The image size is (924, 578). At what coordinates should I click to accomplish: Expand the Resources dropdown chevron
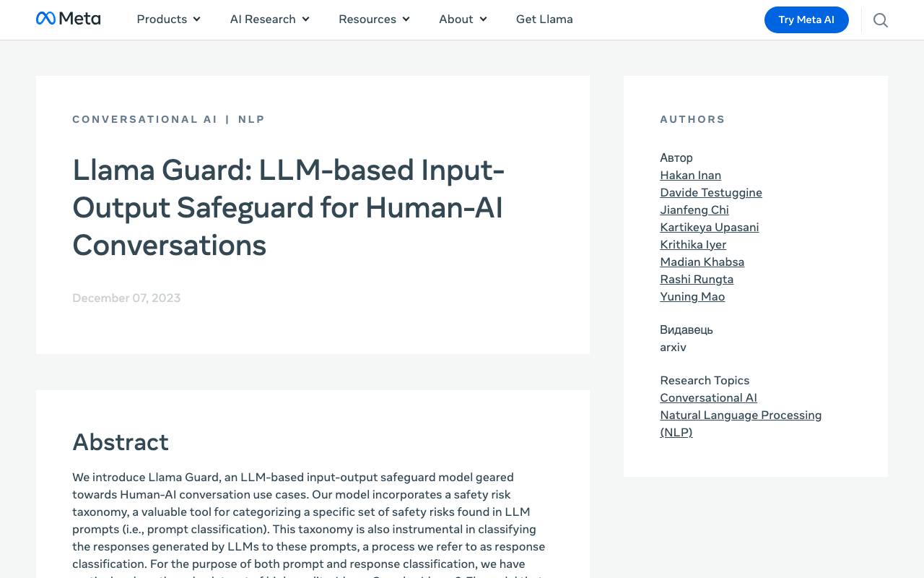pos(406,20)
